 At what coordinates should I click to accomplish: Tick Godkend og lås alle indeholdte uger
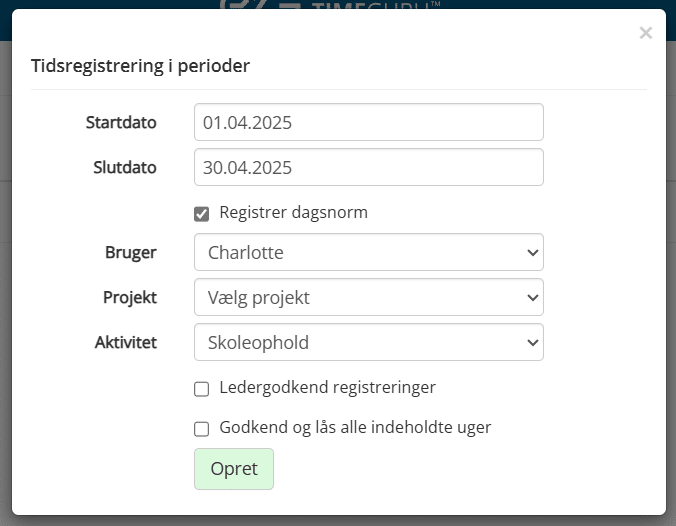201,429
